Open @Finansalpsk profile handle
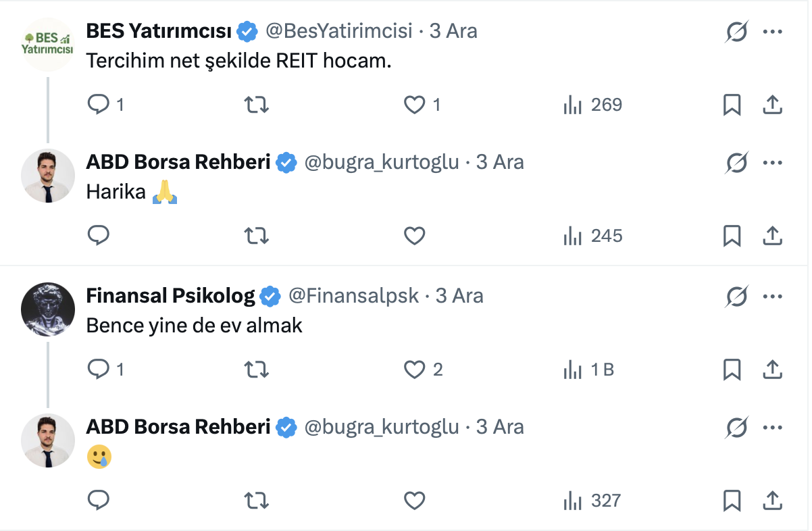Image resolution: width=812 pixels, height=531 pixels. click(x=354, y=296)
